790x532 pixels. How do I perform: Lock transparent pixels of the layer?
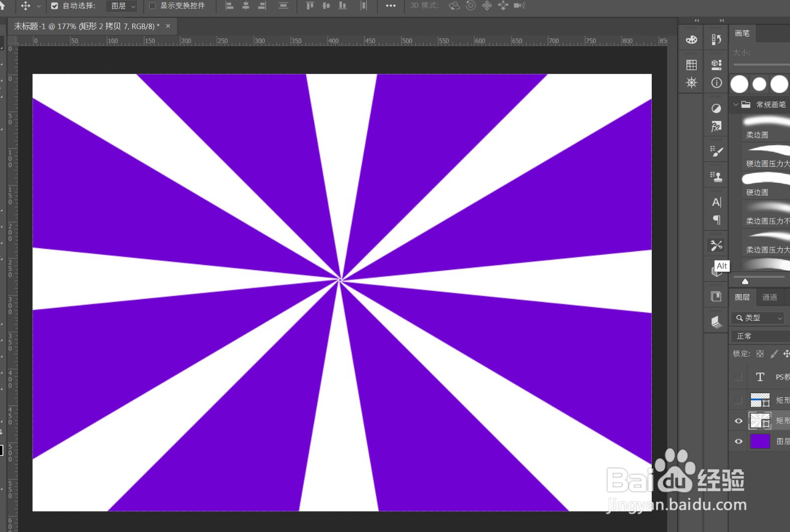click(760, 354)
